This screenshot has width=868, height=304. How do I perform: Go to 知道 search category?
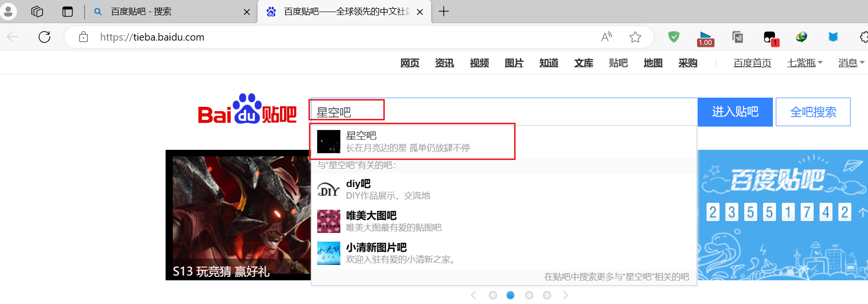(549, 63)
